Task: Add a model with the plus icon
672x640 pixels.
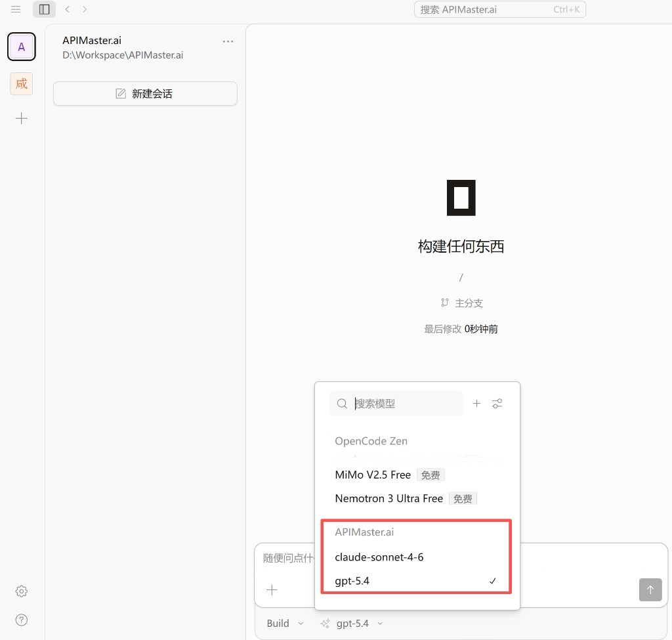Action: 476,404
